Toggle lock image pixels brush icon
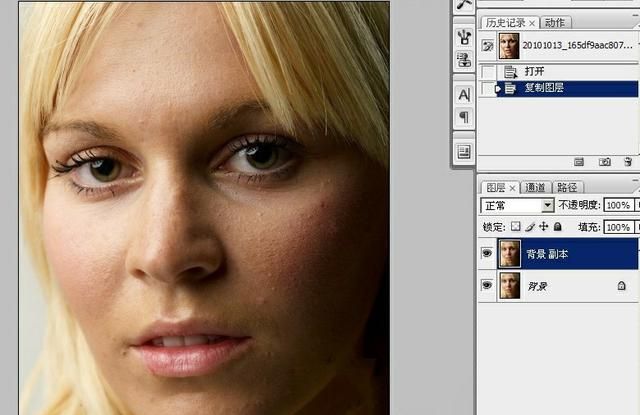This screenshot has width=640, height=415. [x=530, y=226]
